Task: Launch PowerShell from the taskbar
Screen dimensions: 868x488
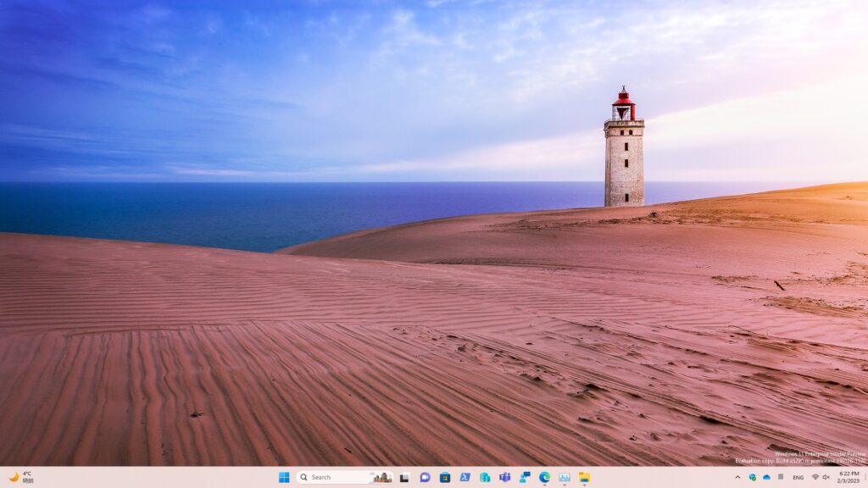Action: 465,477
